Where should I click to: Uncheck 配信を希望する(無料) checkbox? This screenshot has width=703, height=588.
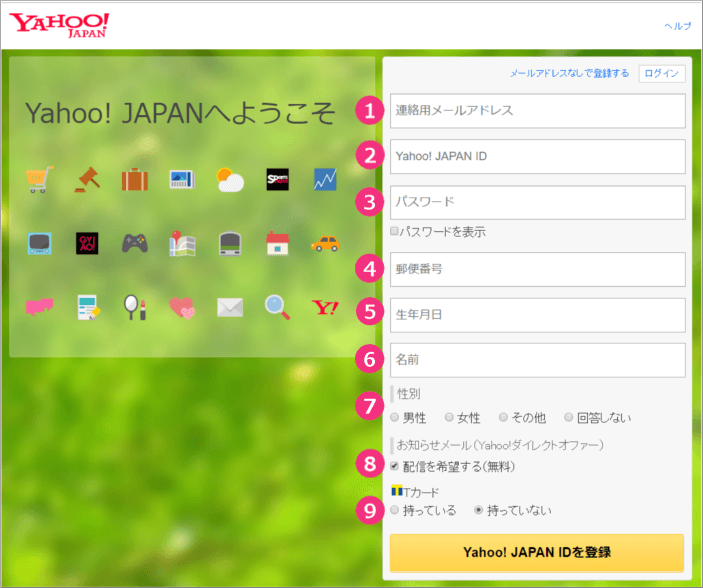pos(394,466)
